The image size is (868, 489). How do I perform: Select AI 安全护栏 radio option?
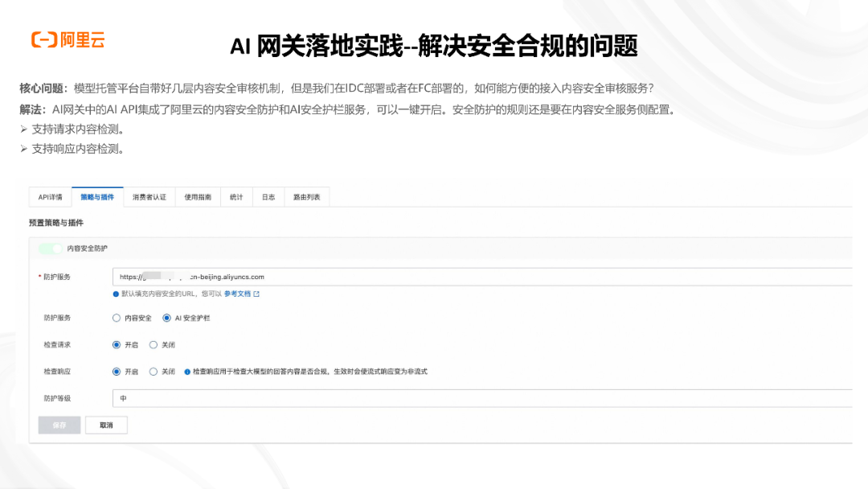(166, 318)
